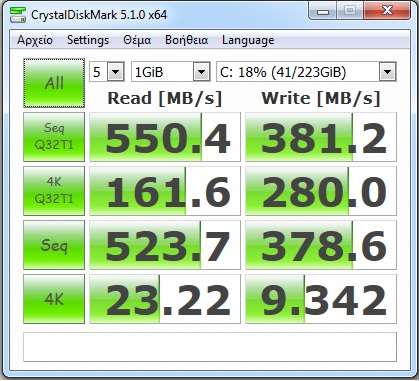Open the Language menu

click(248, 40)
